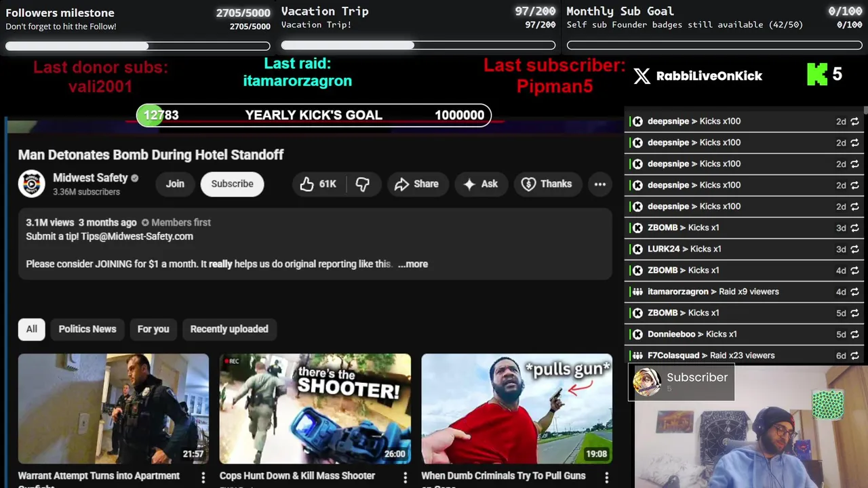Click the Subscribe button

(232, 184)
